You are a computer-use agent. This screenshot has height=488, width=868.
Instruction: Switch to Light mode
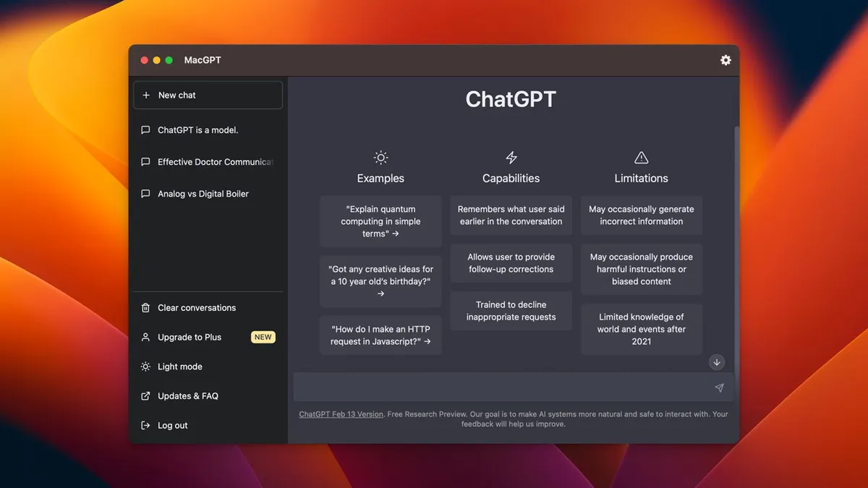point(208,367)
